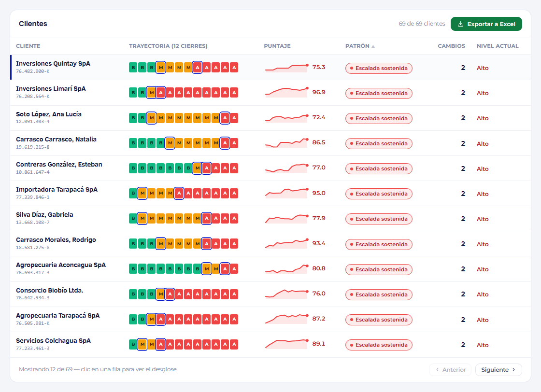Click score 93.4 of Carrasco Morales

click(319, 243)
